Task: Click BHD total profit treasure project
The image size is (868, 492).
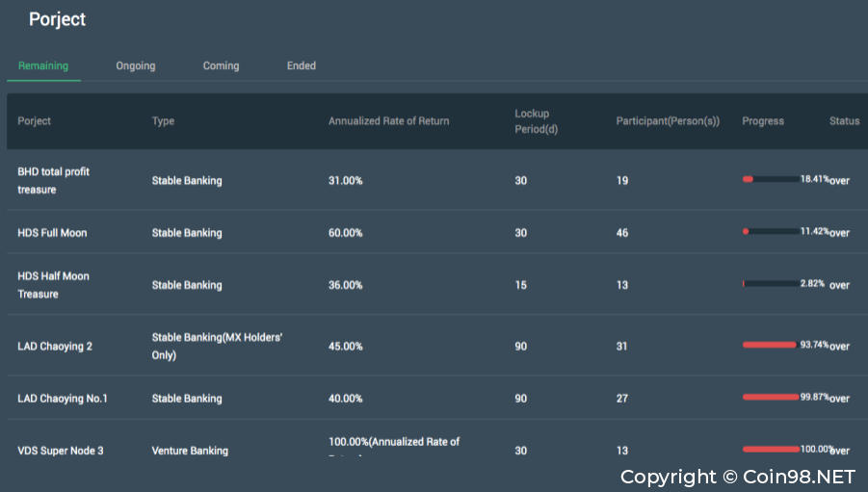Action: [54, 180]
